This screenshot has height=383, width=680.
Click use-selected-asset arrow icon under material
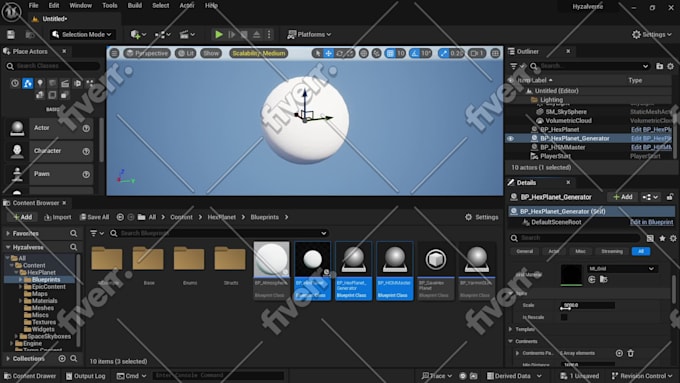pos(592,280)
